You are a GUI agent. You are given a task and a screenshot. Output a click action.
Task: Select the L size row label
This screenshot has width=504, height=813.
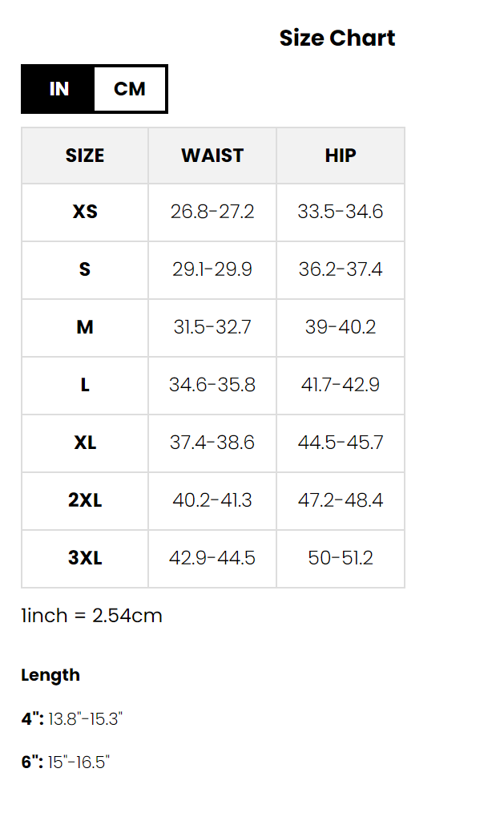tap(85, 386)
